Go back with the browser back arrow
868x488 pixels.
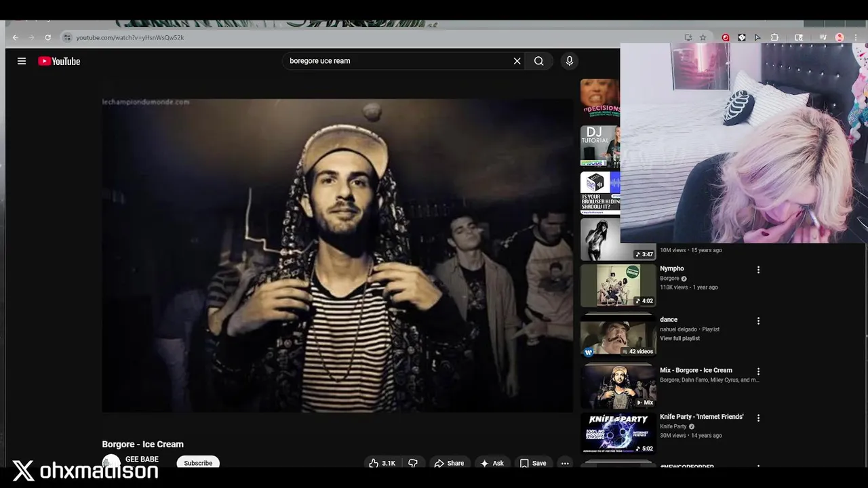click(16, 37)
